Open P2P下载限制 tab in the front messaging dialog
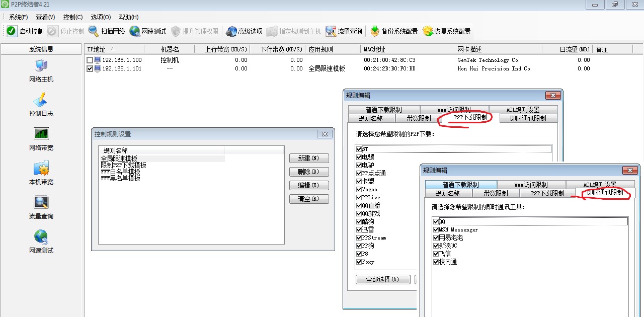644x317 pixels. pyautogui.click(x=547, y=193)
